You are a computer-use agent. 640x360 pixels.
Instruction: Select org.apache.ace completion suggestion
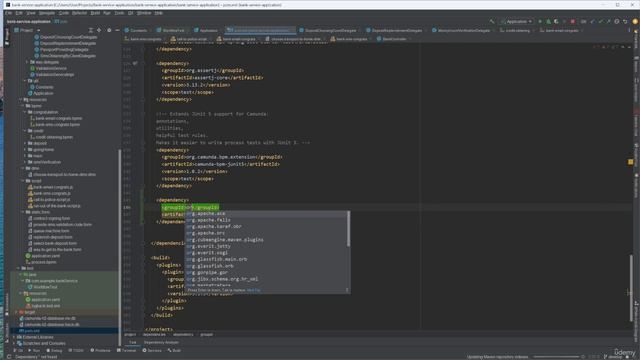(266, 213)
